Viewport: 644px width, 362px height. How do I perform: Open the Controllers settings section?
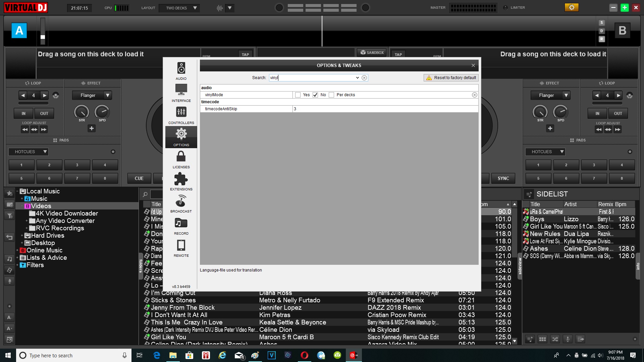pos(181,115)
